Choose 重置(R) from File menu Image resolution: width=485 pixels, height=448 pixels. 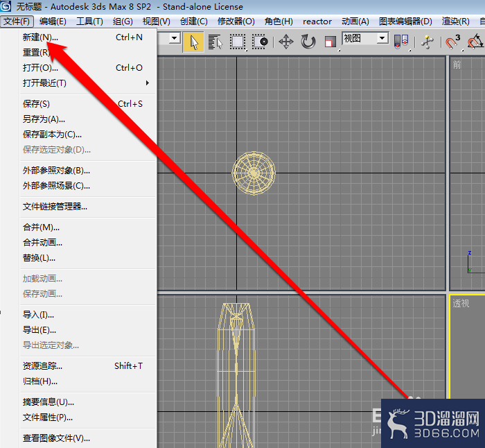point(88,53)
